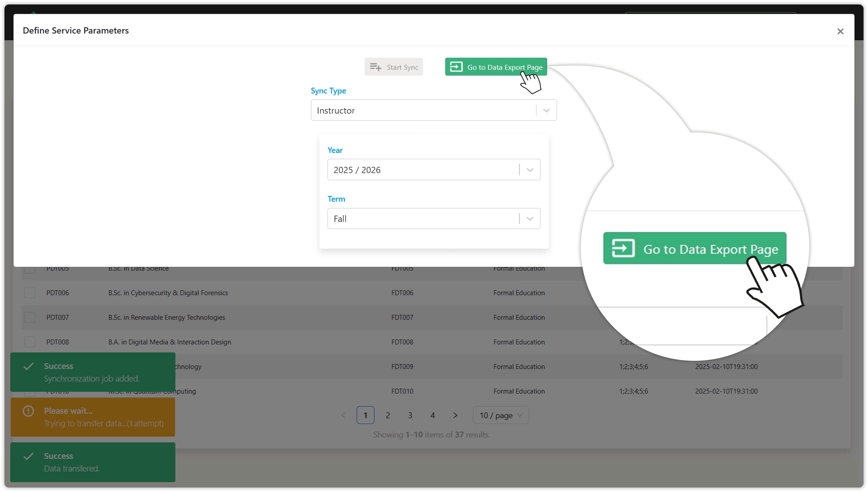Tick the checkbox for PDT007
This screenshot has width=868, height=492.
point(30,318)
